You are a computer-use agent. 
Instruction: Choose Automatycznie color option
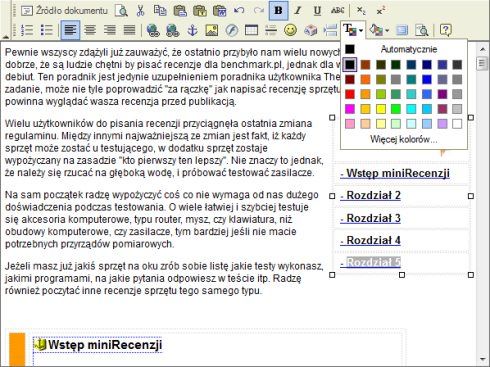[x=405, y=49]
